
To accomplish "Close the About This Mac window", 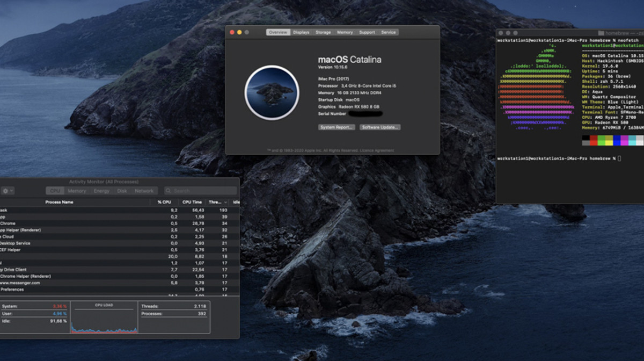I will click(232, 32).
